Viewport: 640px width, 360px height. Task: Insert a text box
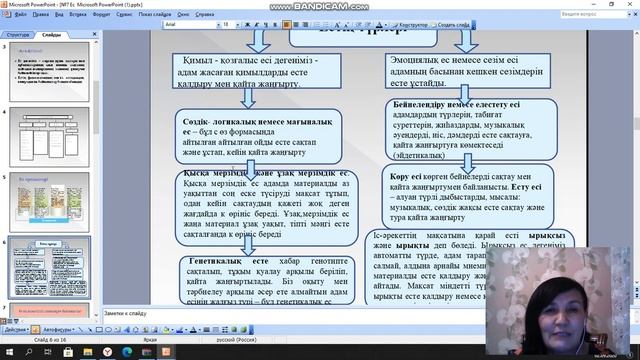[118, 329]
